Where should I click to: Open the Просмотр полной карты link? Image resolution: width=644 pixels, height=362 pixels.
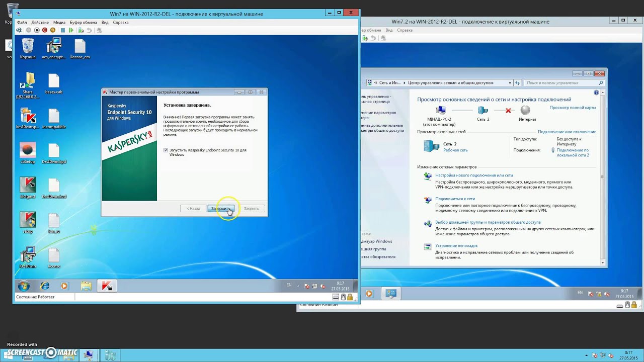click(573, 108)
